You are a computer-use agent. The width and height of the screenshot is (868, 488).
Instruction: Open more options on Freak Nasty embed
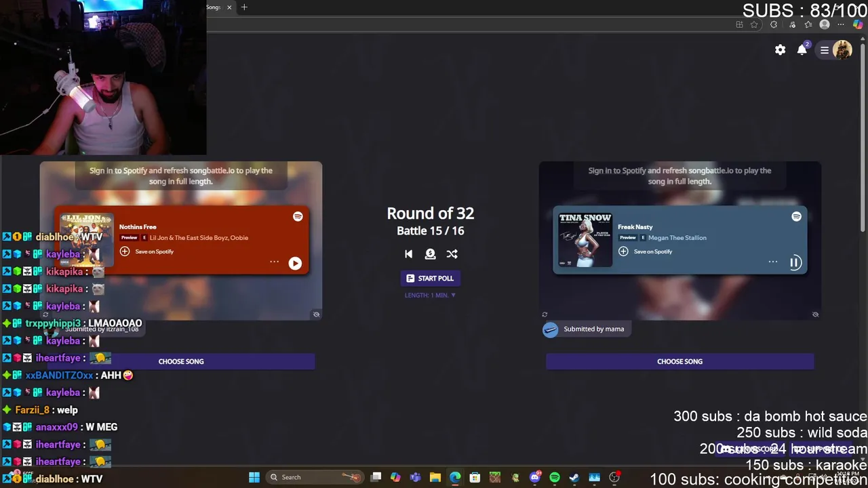point(772,262)
